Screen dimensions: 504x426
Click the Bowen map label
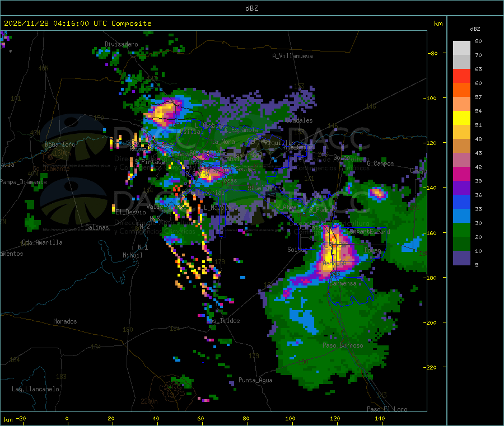pos(373,250)
